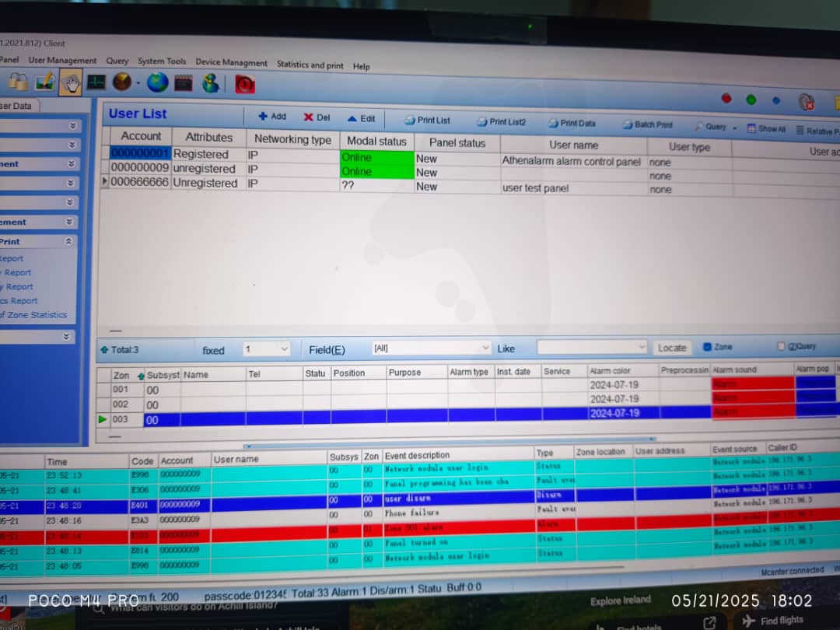
Task: Open the System Tools menu
Action: pos(161,61)
